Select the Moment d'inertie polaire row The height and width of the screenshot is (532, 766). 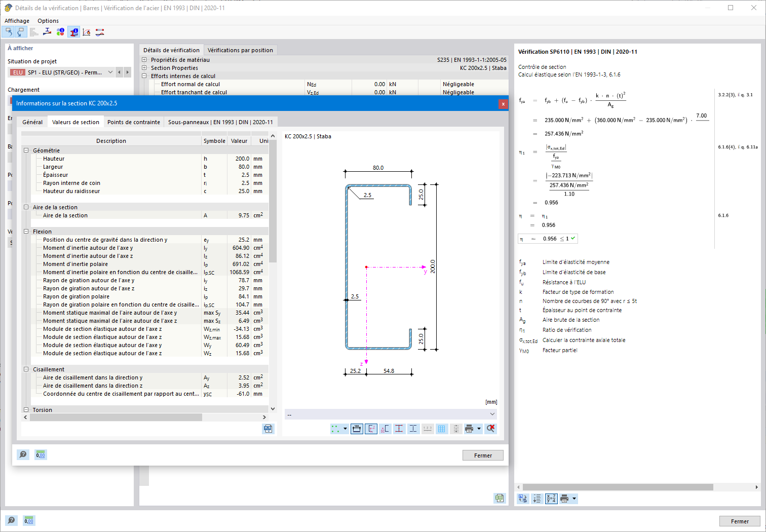tap(145, 264)
